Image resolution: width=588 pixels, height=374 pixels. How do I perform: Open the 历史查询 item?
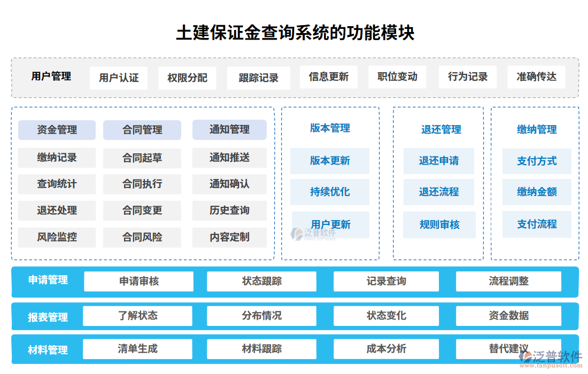point(229,211)
